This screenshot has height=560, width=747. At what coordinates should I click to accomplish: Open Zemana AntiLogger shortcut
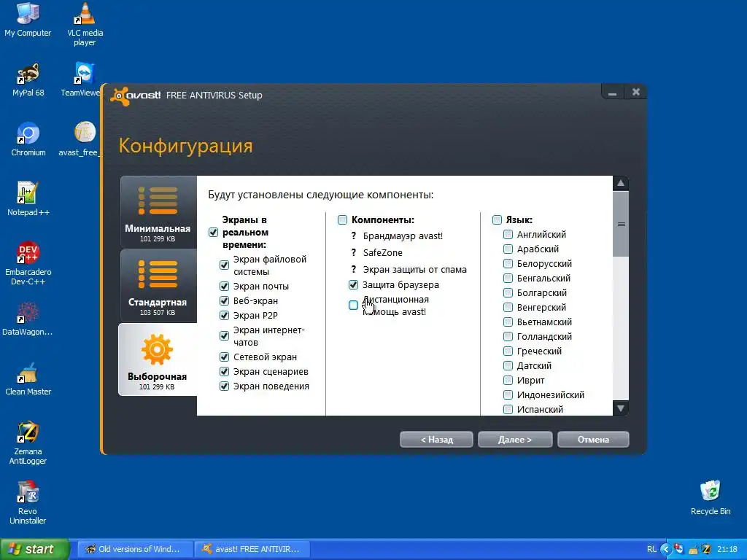click(x=28, y=443)
